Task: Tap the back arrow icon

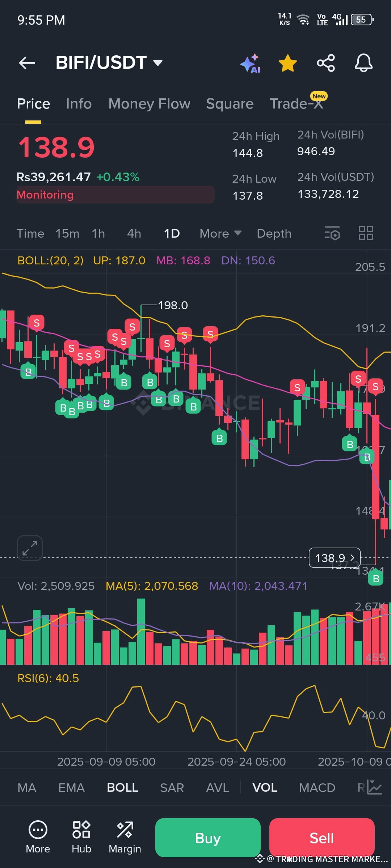Action: pyautogui.click(x=27, y=63)
